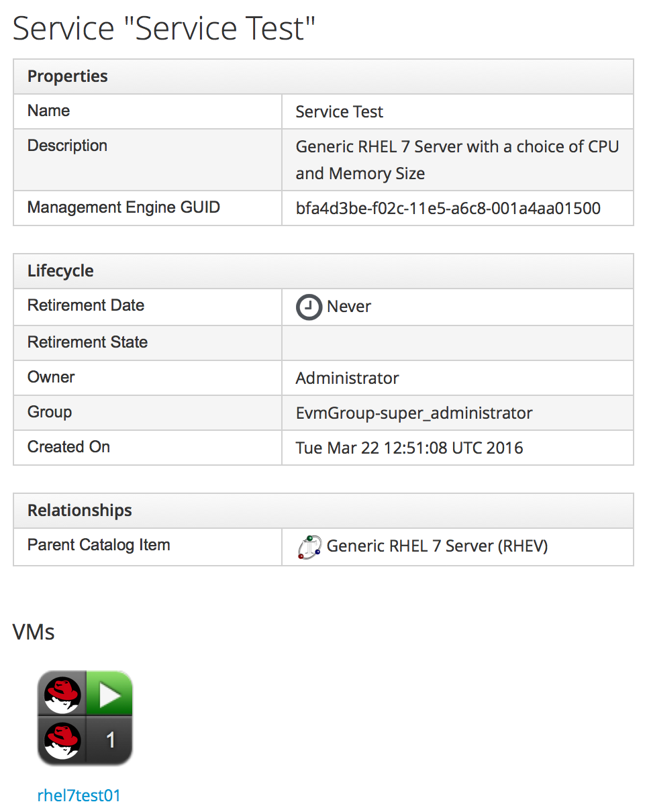Open Generic RHEL 7 Server (RHEV) catalog item
This screenshot has width=647, height=812.
click(x=437, y=546)
